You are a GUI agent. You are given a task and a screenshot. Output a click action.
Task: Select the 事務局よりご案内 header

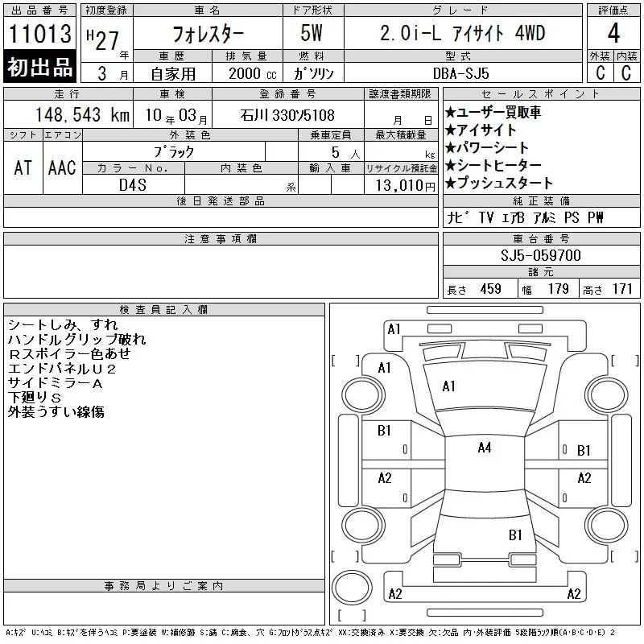click(x=164, y=586)
